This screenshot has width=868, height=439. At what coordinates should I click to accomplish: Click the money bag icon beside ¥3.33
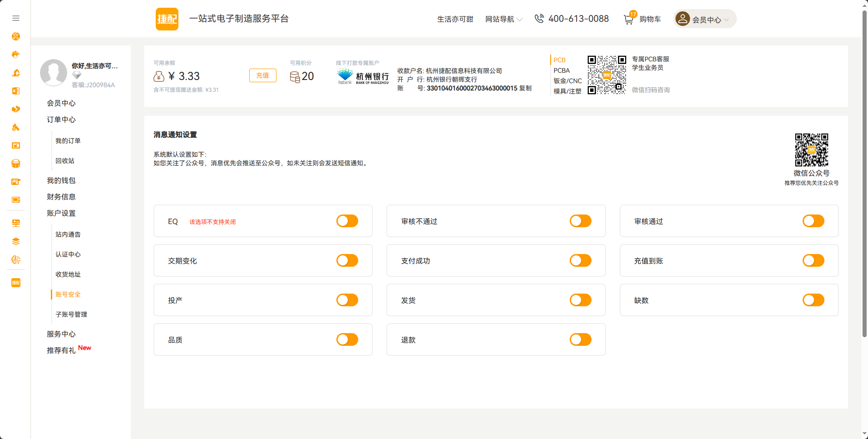pos(159,76)
